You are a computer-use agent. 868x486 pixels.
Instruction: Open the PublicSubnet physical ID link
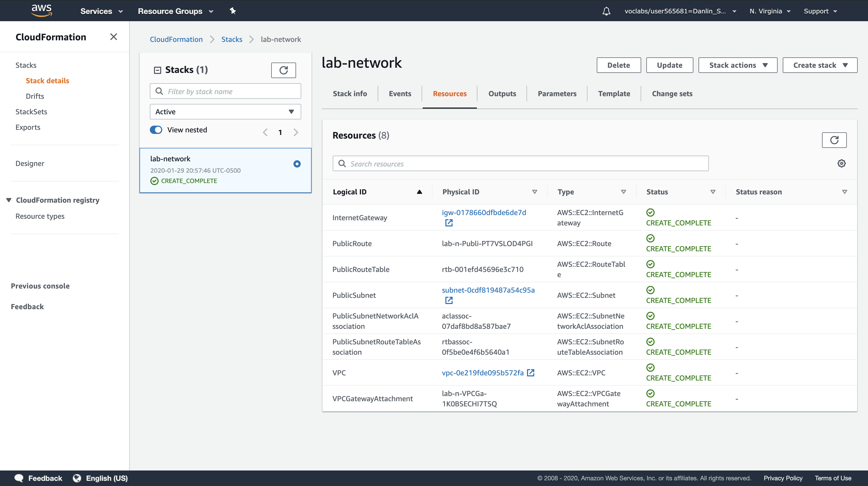488,290
